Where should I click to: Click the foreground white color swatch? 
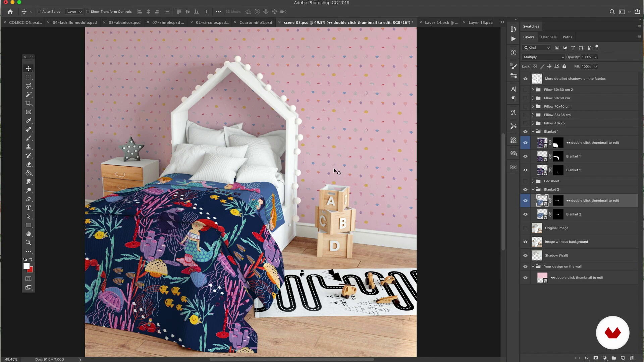point(26,266)
